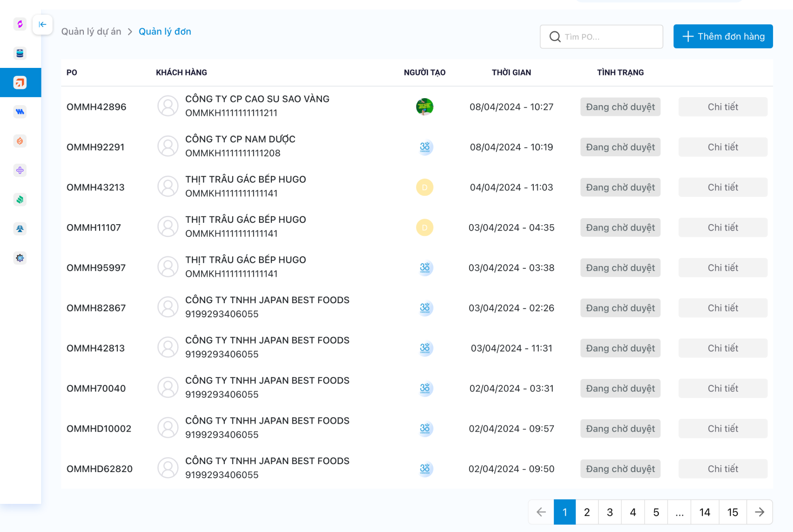Click the blue wave-shaped sidebar icon
Screen dimensions: 793x532
20,112
